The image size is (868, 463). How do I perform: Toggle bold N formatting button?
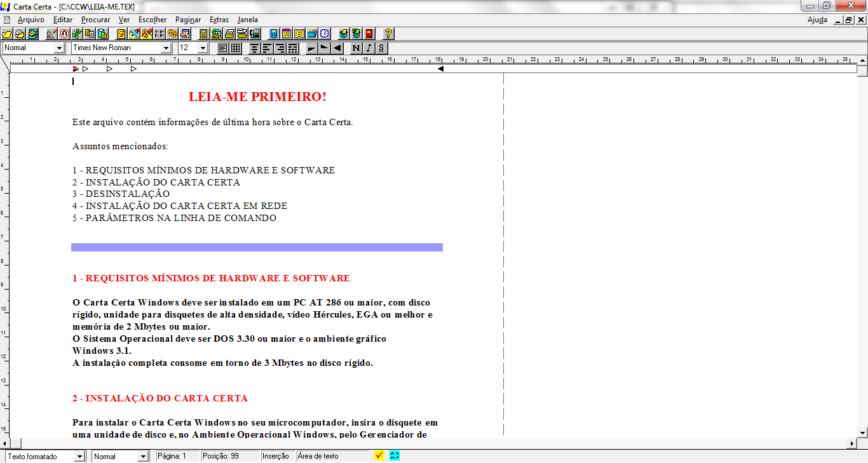[356, 48]
